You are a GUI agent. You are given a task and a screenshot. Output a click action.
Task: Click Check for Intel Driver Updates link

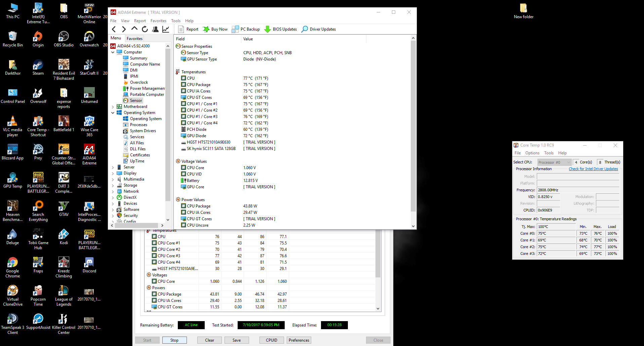click(593, 169)
